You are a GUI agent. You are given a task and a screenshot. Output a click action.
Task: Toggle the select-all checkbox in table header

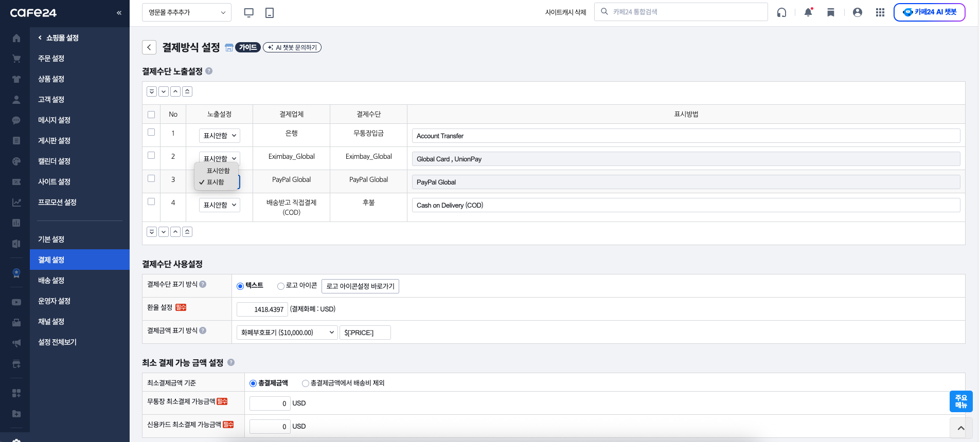(151, 114)
